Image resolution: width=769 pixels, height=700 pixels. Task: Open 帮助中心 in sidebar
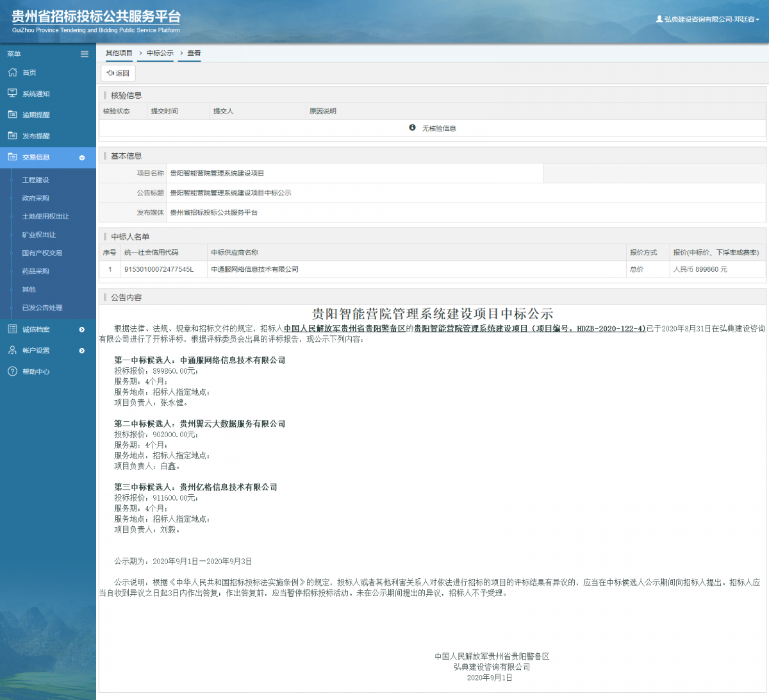coord(36,372)
